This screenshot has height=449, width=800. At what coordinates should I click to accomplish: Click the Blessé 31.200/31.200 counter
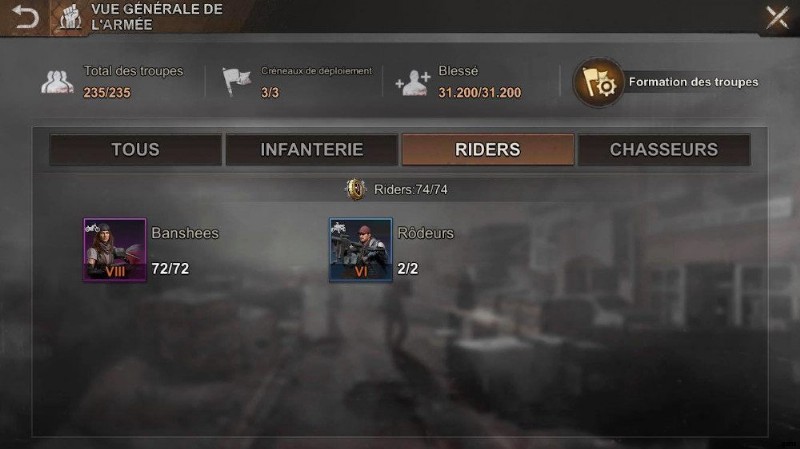coord(480,93)
